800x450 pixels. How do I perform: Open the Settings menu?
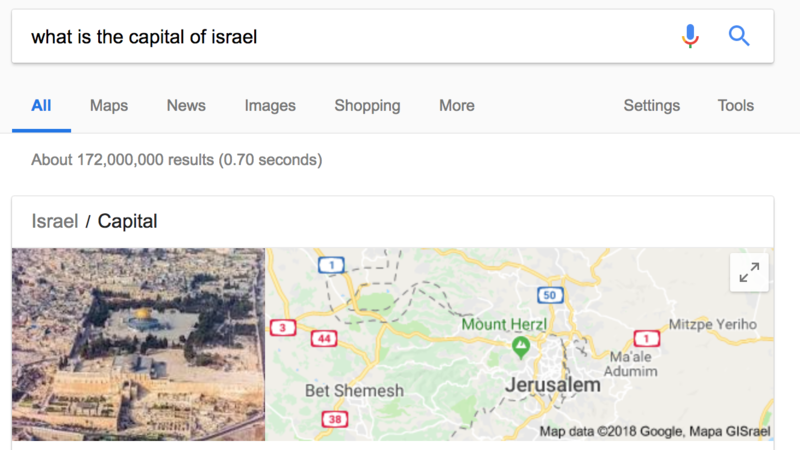pos(652,106)
